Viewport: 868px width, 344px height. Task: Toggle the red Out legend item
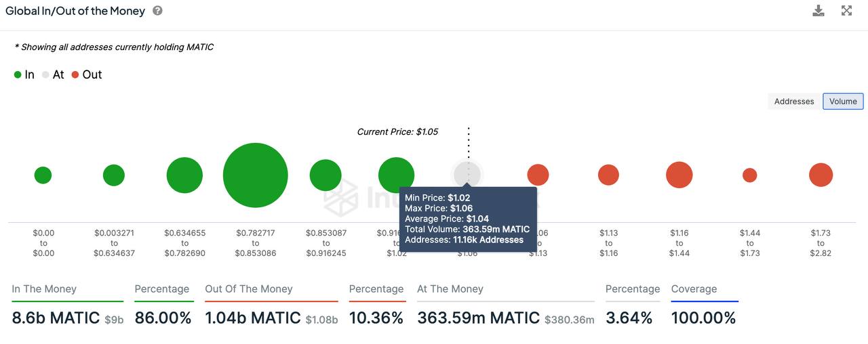tap(87, 74)
